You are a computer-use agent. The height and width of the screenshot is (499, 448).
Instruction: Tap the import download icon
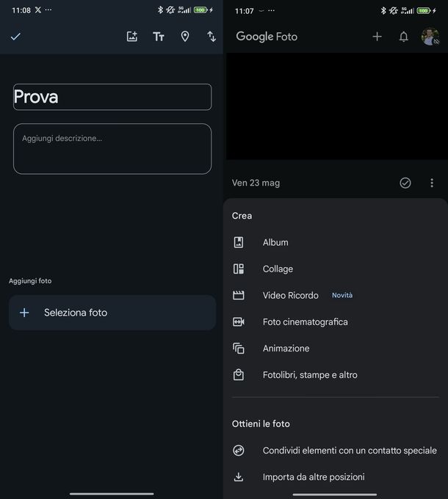point(239,477)
